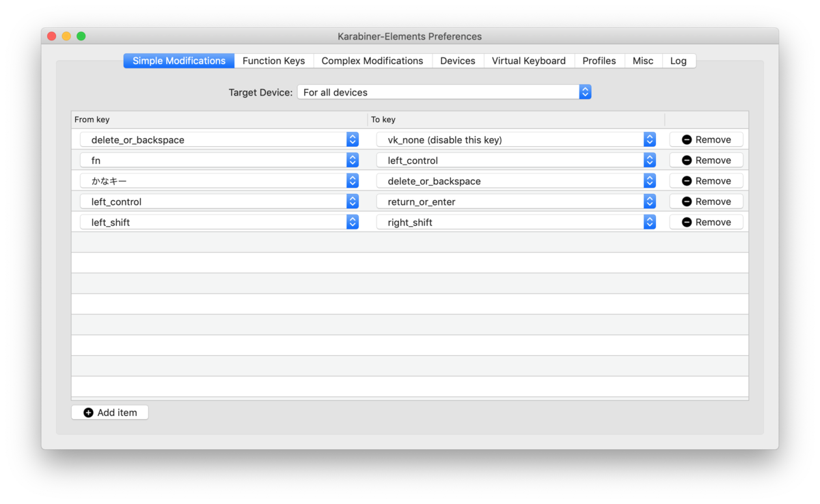820x504 pixels.
Task: Open the Complex Modifications tab
Action: click(x=372, y=61)
